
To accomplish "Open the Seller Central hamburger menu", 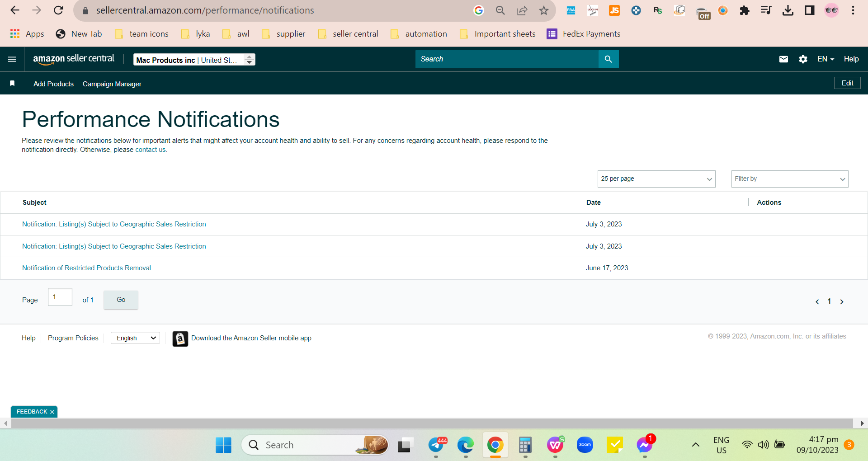I will (12, 59).
